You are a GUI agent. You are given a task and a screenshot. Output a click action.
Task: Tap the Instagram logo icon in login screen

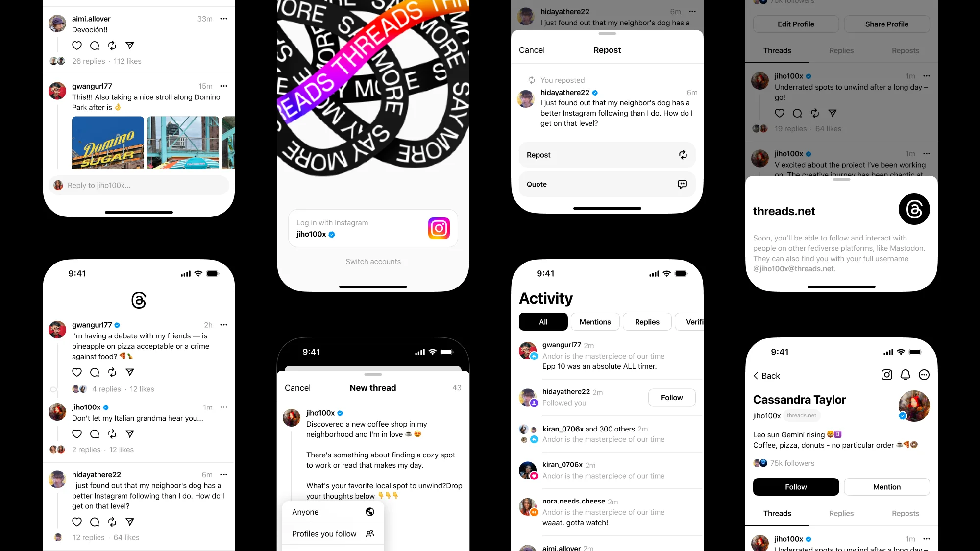click(x=438, y=228)
